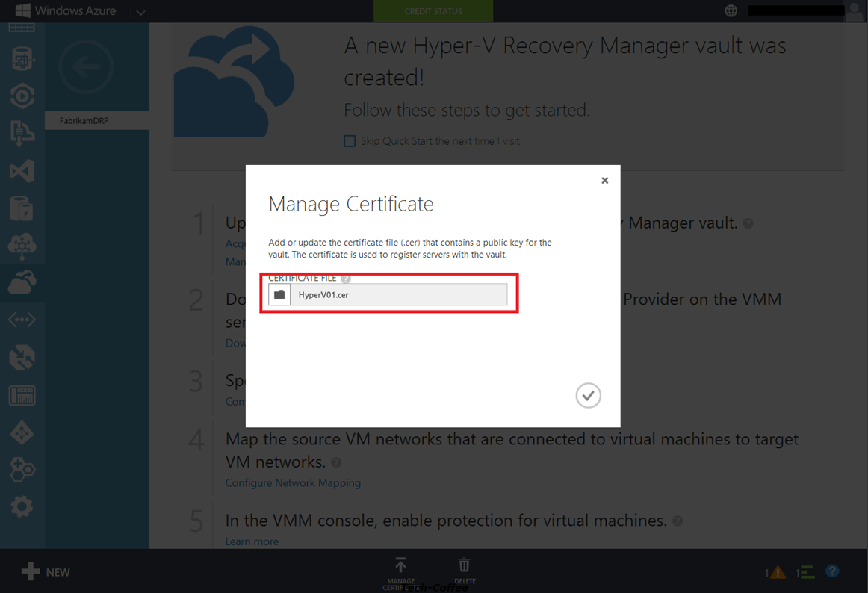868x593 pixels.
Task: Open the Cache sidebar icon
Action: pos(22,208)
